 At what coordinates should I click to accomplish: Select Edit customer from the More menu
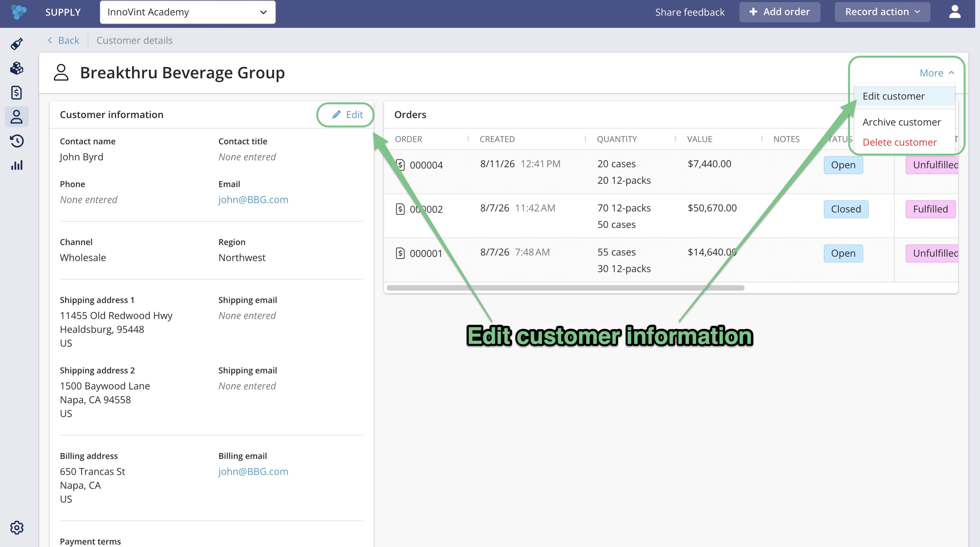904,96
